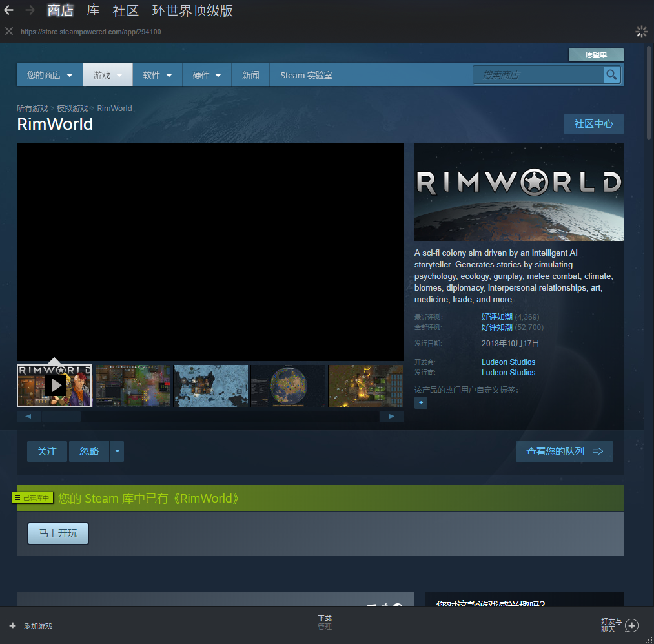The image size is (654, 644).
Task: Play the RimWorld trailer thumbnail
Action: click(55, 386)
